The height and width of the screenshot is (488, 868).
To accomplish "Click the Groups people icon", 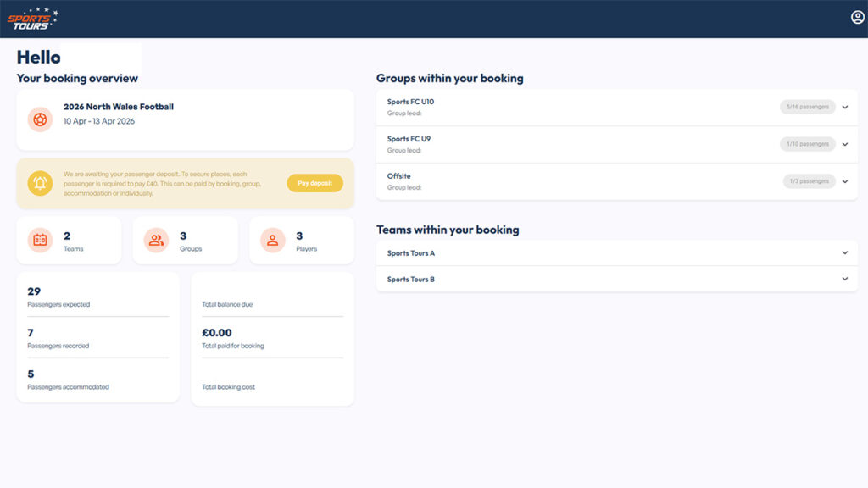I will coord(156,241).
